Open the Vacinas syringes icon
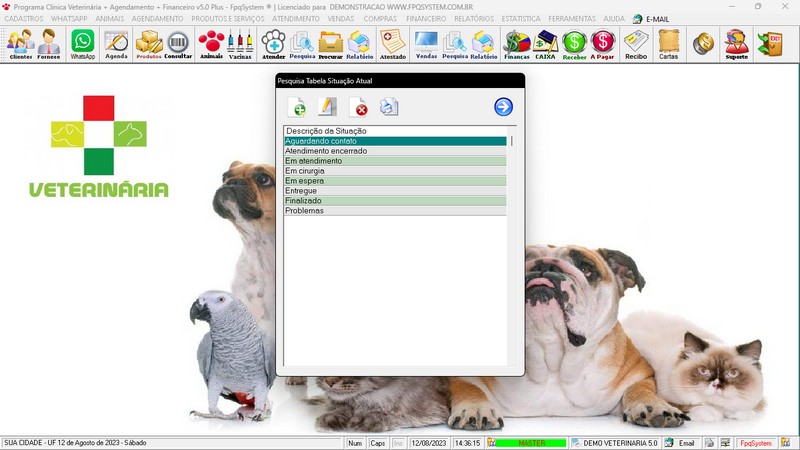Screen dimensions: 800x450 (240, 44)
